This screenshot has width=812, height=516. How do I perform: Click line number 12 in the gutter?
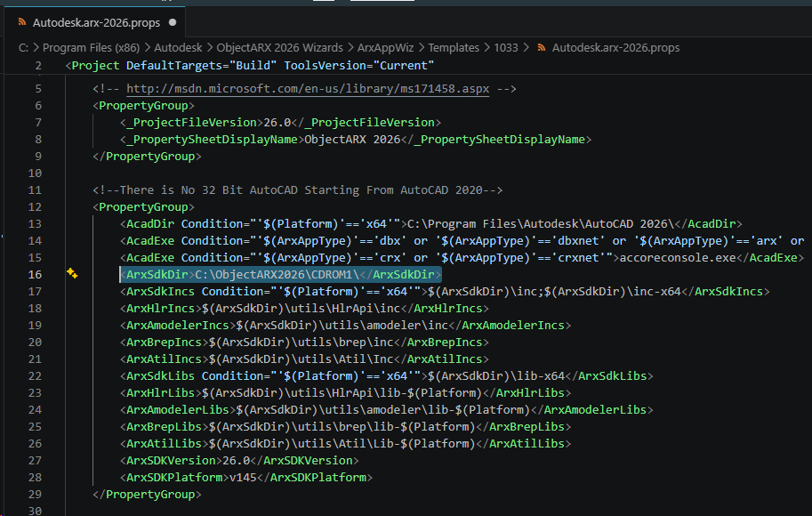tap(36, 207)
